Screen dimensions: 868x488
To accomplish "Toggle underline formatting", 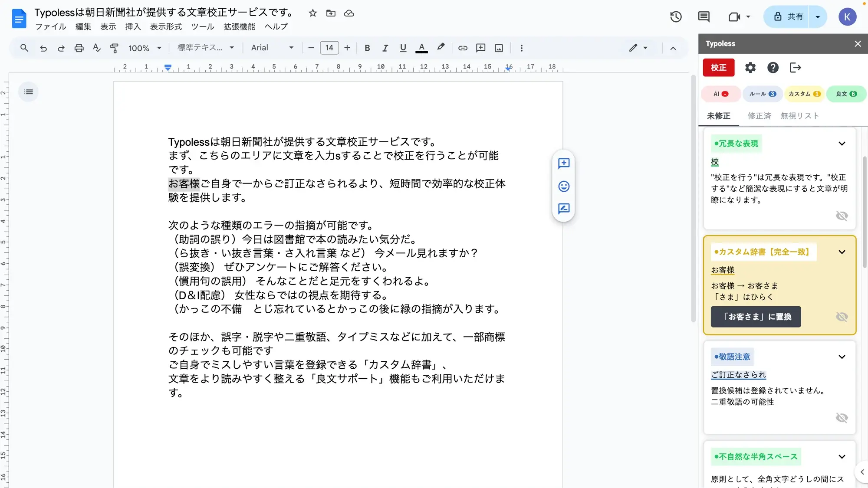I will [403, 48].
